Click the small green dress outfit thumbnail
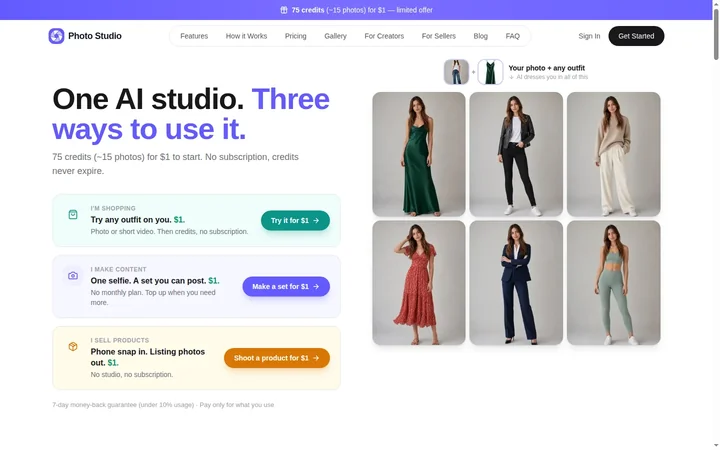 click(x=490, y=72)
